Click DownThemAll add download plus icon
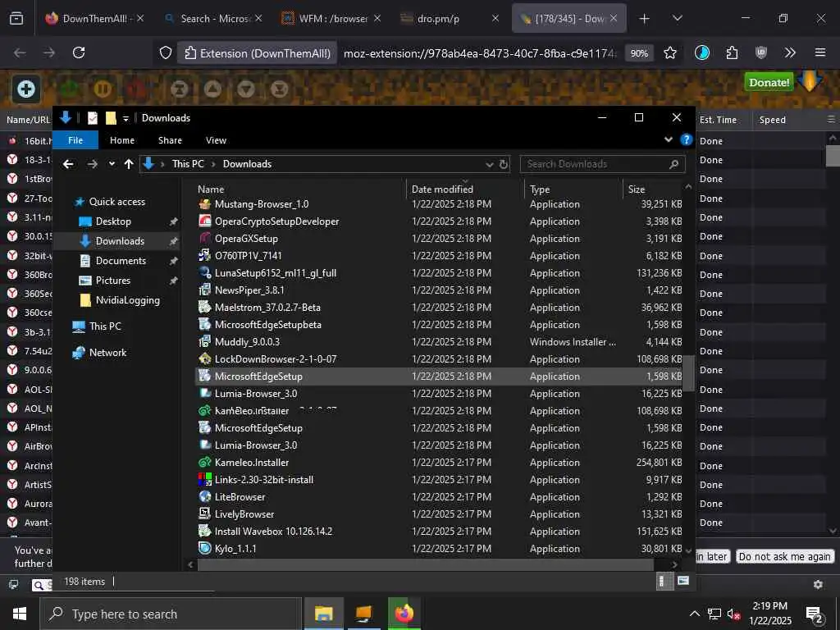 point(25,89)
